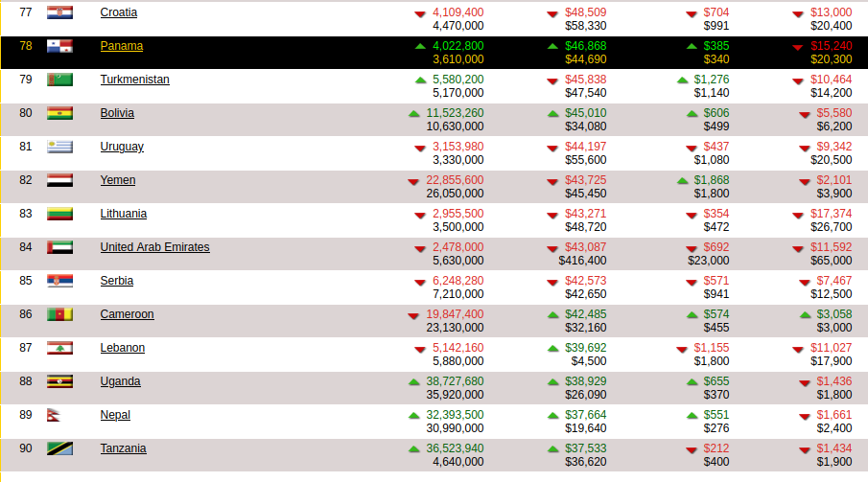Open the United Arab Emirates link
Viewport: 868px width, 482px height.
pos(154,247)
